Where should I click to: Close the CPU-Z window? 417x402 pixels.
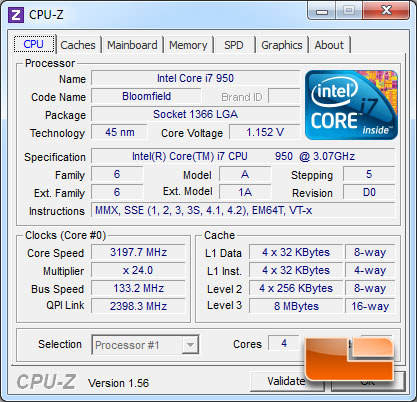pos(386,11)
